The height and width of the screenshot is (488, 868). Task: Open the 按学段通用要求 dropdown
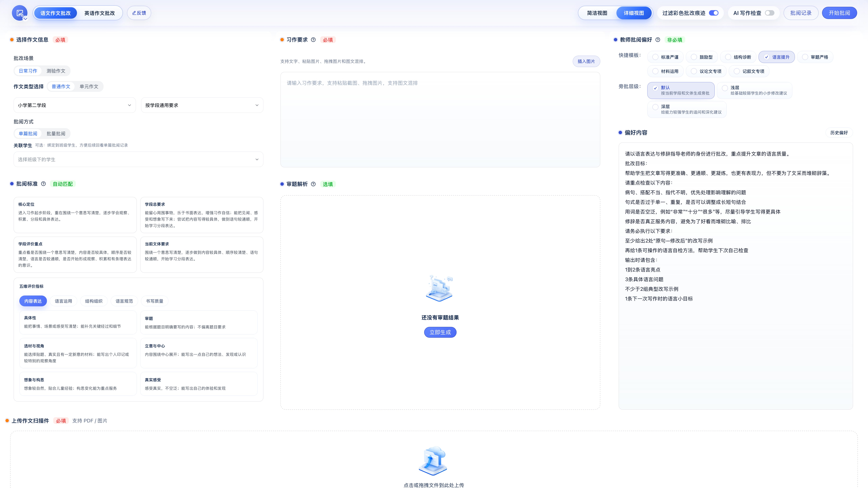[202, 105]
